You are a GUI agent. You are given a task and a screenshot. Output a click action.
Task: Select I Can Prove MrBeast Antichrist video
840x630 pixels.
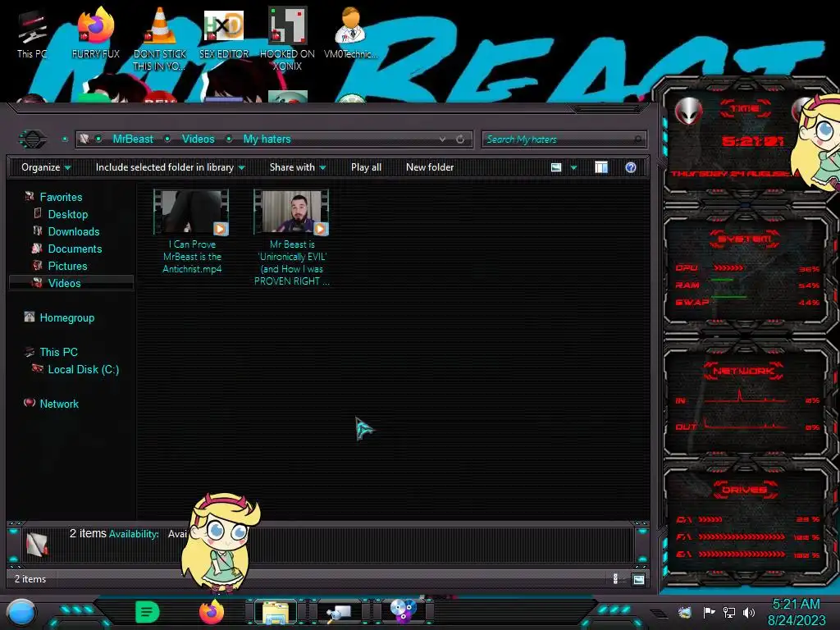(192, 232)
